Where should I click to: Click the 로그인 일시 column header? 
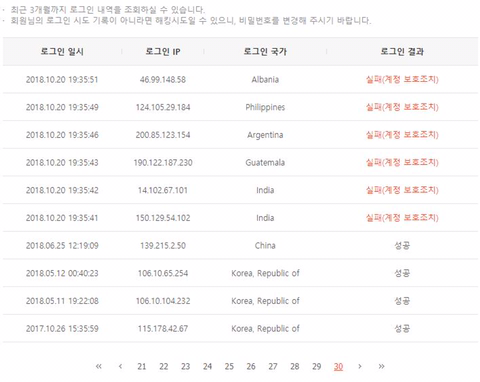pyautogui.click(x=62, y=51)
